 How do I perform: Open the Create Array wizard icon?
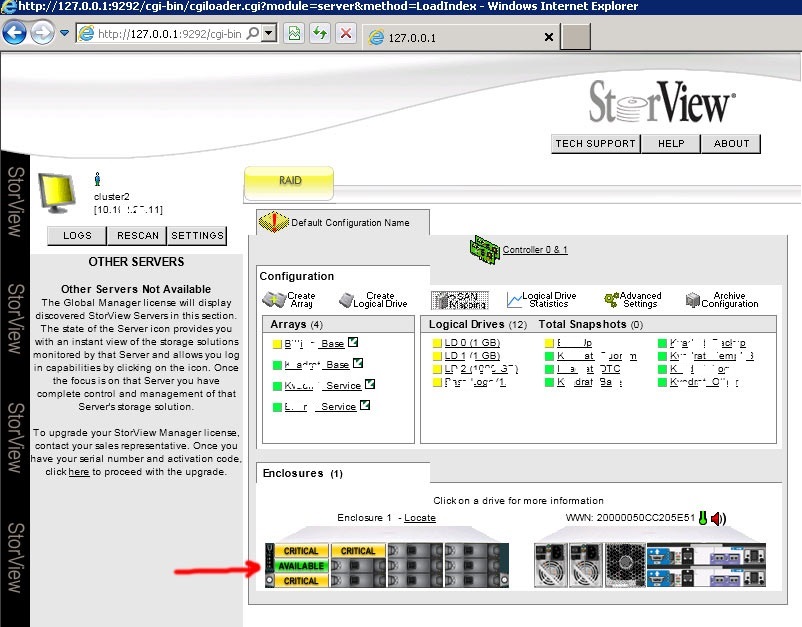coord(273,300)
